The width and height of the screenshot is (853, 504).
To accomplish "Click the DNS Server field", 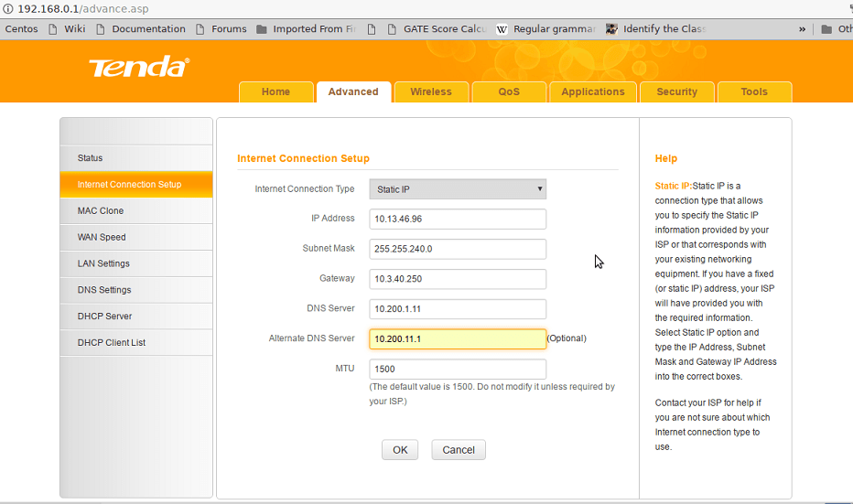I will click(x=458, y=309).
